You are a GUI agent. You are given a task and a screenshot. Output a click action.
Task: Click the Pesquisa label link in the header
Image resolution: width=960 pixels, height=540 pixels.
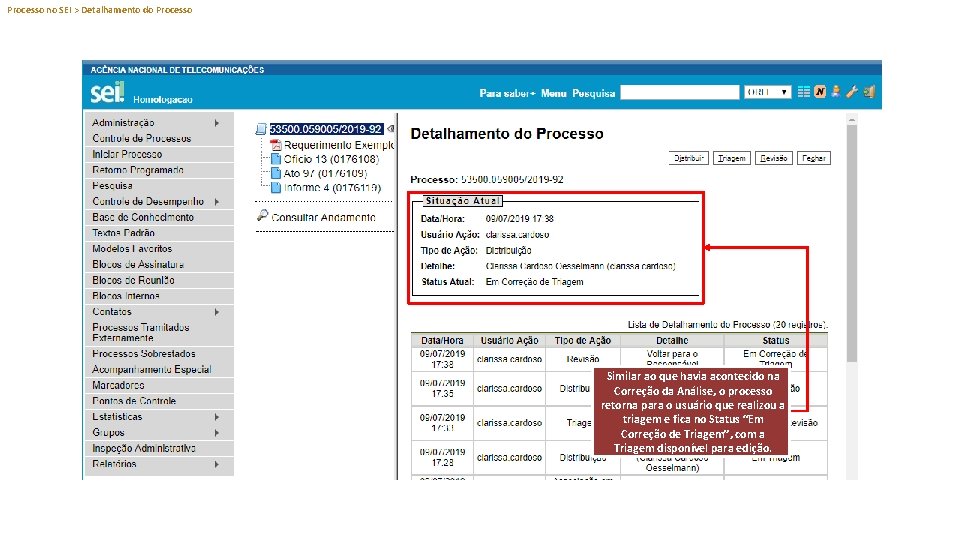click(x=594, y=93)
